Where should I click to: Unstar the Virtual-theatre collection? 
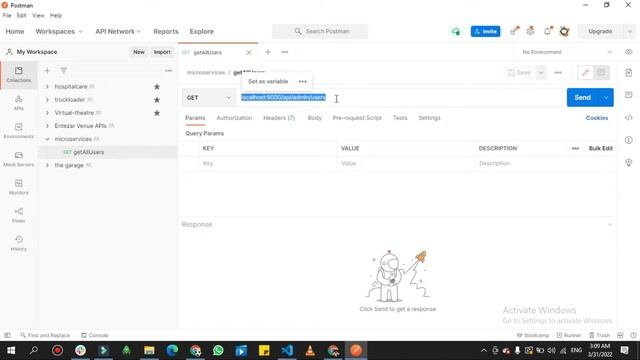(x=157, y=113)
